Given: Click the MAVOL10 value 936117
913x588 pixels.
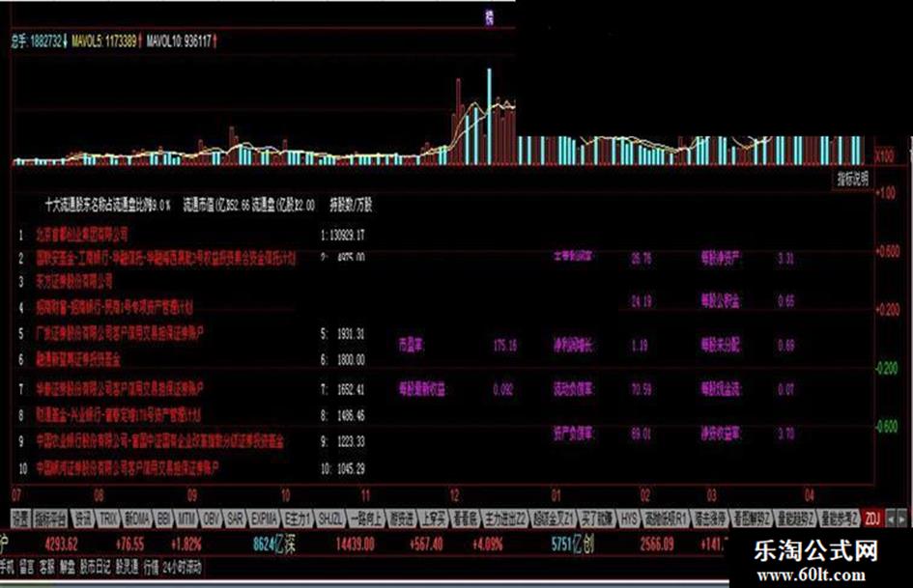Looking at the screenshot, I should pyautogui.click(x=196, y=42).
